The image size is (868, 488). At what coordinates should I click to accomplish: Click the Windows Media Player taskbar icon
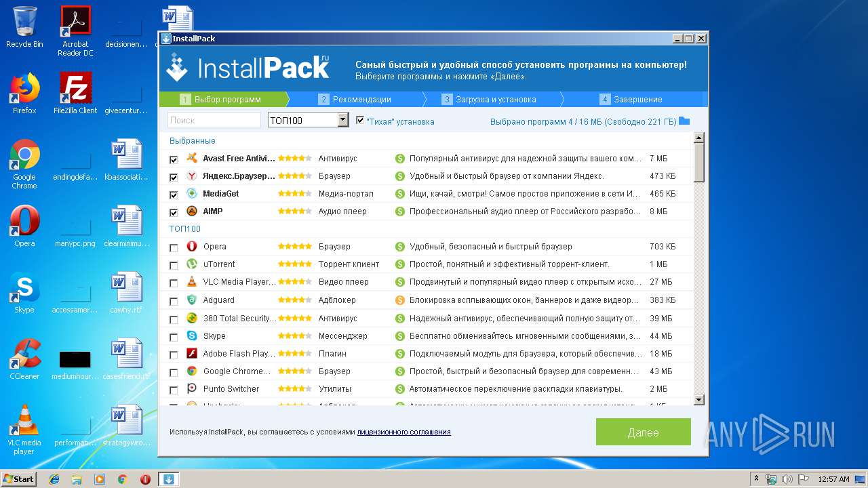tap(100, 479)
